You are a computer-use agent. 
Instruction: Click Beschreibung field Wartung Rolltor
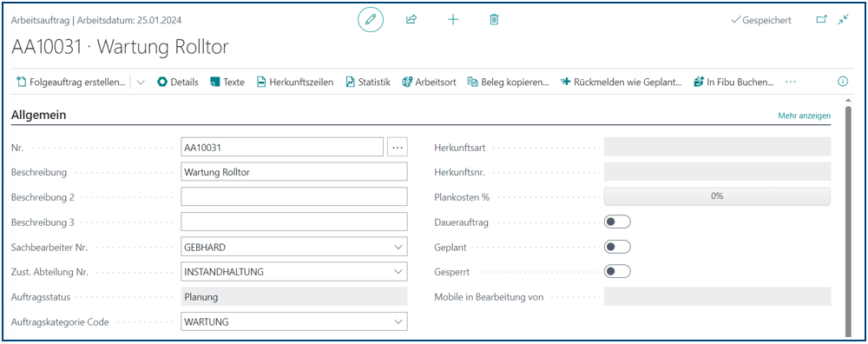(x=294, y=172)
